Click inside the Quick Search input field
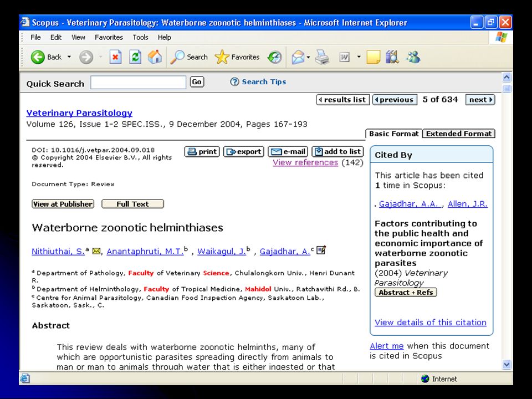 (138, 83)
